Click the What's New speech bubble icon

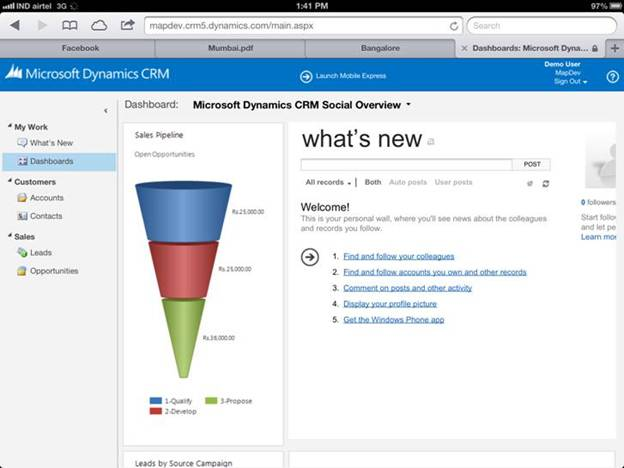click(22, 142)
